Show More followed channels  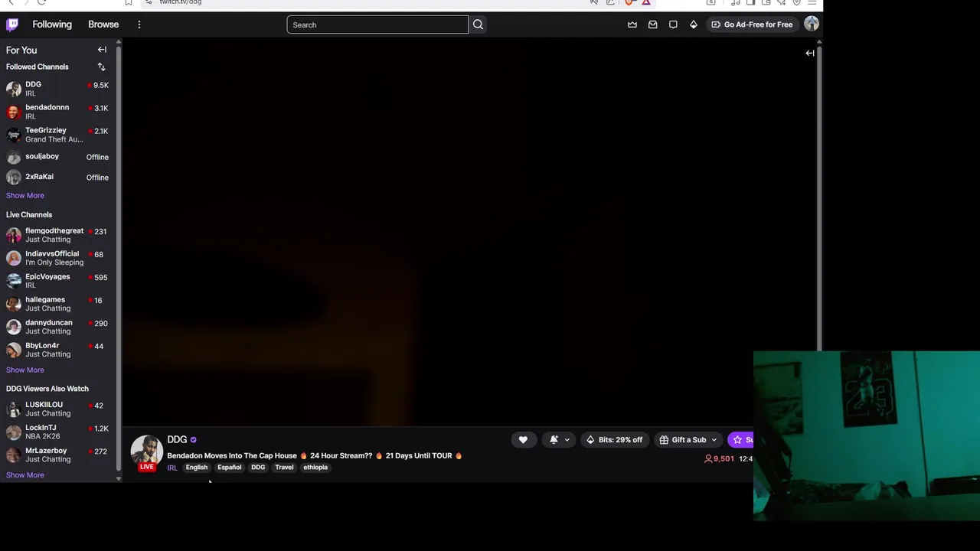pos(25,195)
